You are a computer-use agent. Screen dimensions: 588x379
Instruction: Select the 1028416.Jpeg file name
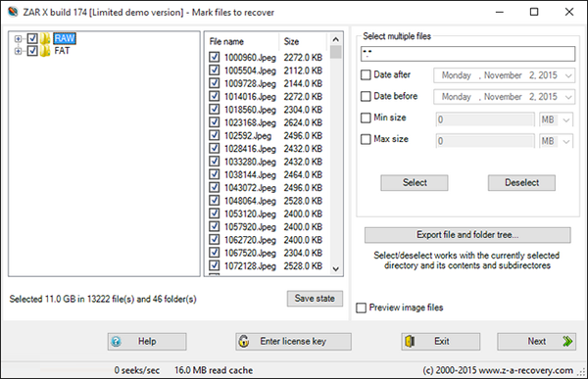coord(250,149)
